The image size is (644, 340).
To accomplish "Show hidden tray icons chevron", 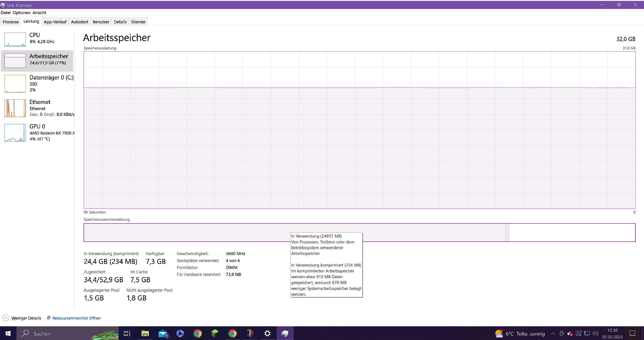I will tap(553, 333).
